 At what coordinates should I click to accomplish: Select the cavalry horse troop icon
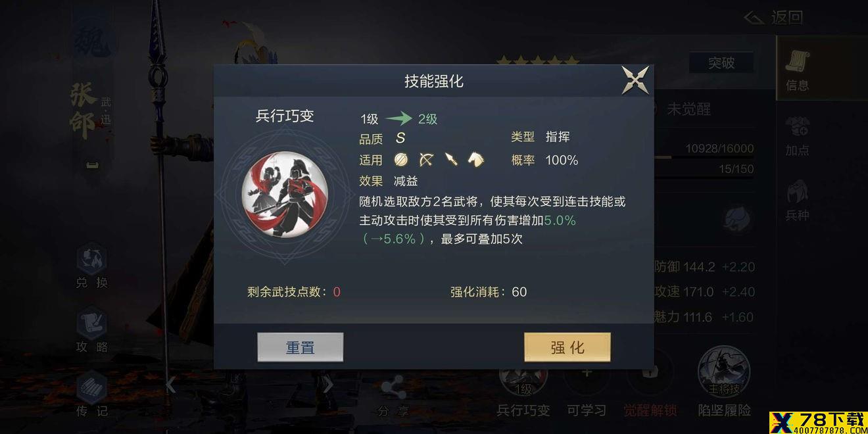pyautogui.click(x=475, y=159)
